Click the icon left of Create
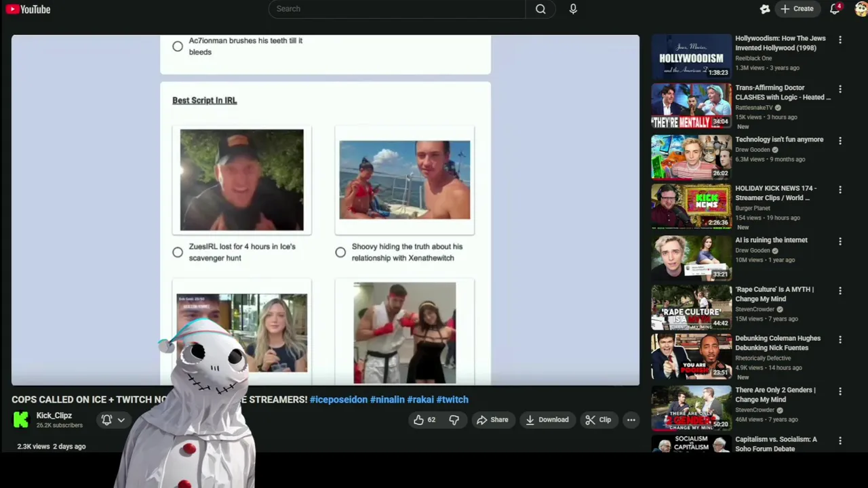This screenshot has width=868, height=488. 765,9
